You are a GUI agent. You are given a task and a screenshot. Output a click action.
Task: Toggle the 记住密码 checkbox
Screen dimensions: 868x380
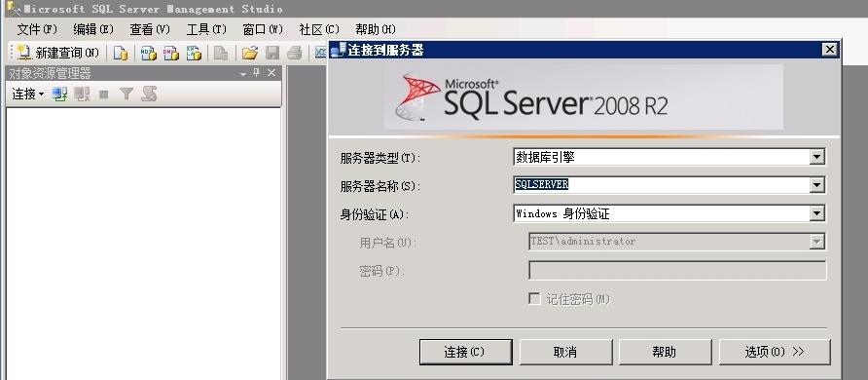click(534, 299)
